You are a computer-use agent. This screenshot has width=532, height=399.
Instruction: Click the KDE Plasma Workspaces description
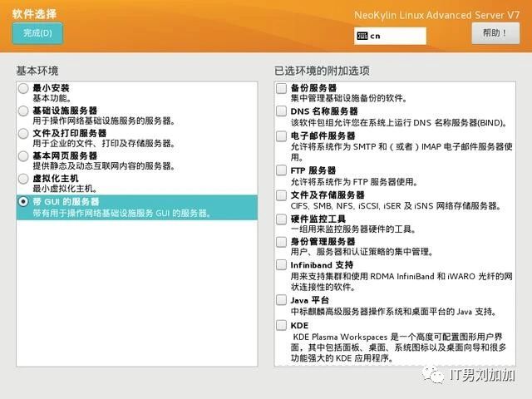[x=399, y=347]
